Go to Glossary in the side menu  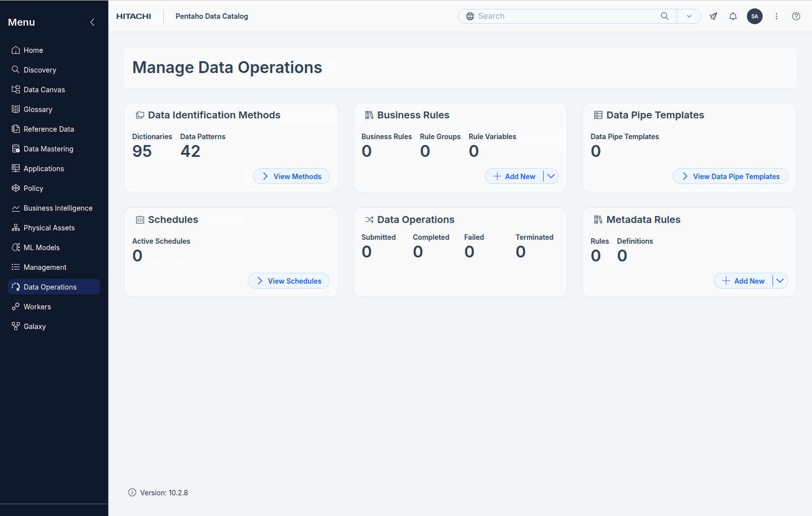pos(38,110)
